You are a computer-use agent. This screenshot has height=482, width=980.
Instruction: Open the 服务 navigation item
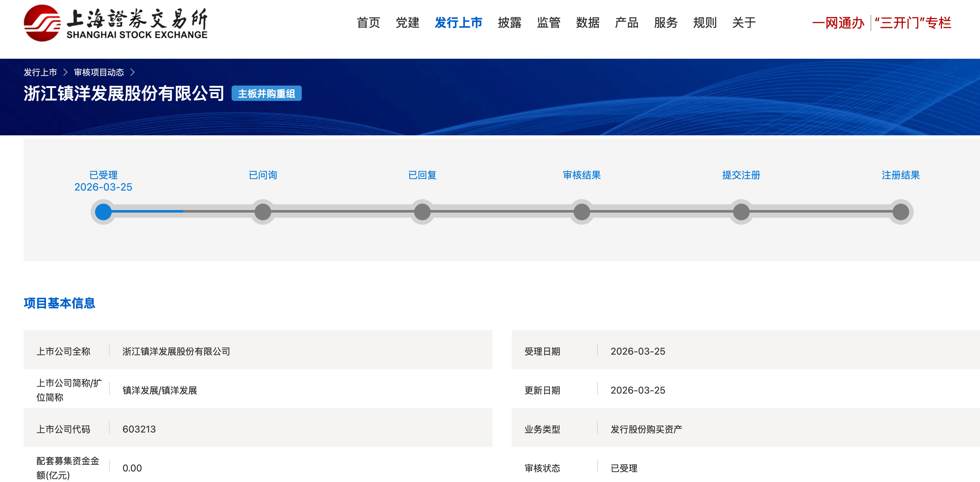tap(665, 23)
